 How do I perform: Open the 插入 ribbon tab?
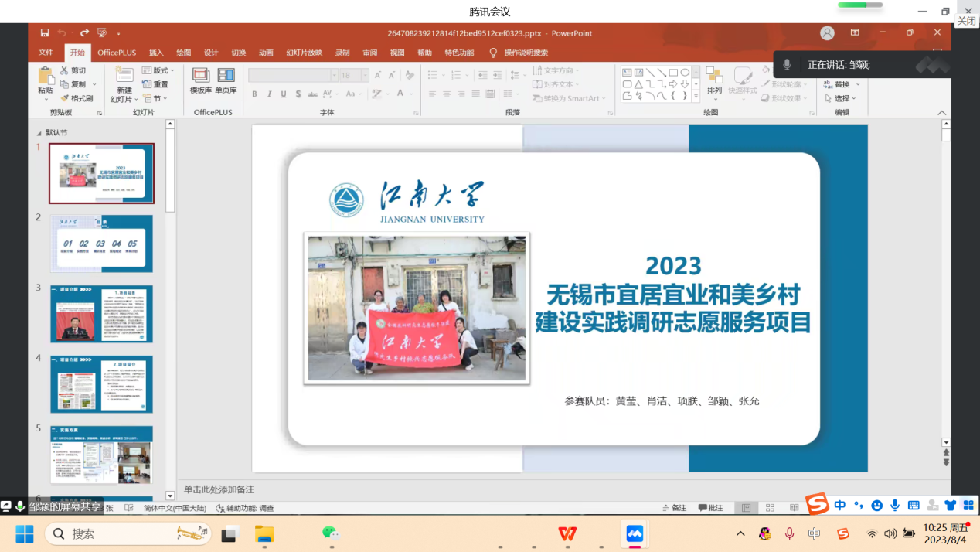tap(156, 53)
